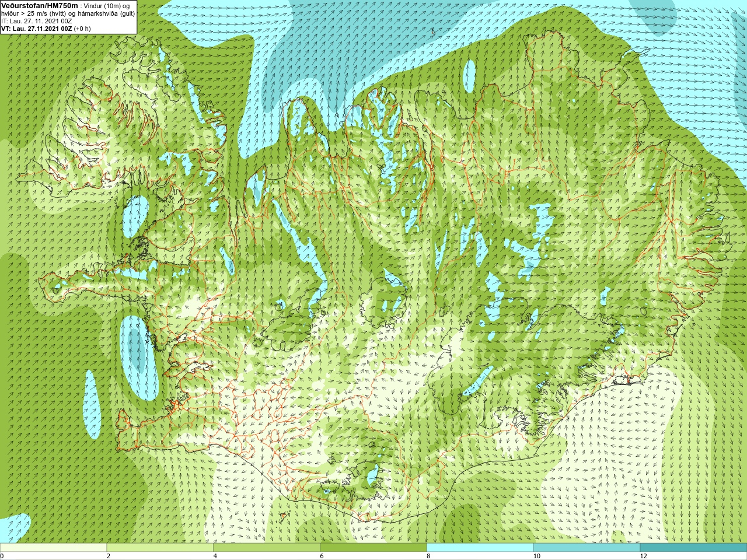The image size is (747, 560).
Task: Select the dark green 6–8 legend swatch
Action: click(373, 548)
